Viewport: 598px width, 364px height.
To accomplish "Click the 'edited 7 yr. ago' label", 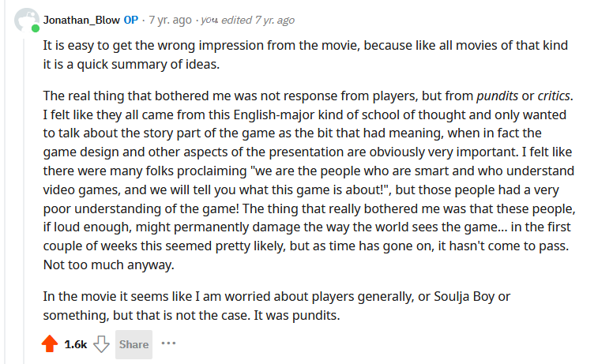I will [258, 20].
